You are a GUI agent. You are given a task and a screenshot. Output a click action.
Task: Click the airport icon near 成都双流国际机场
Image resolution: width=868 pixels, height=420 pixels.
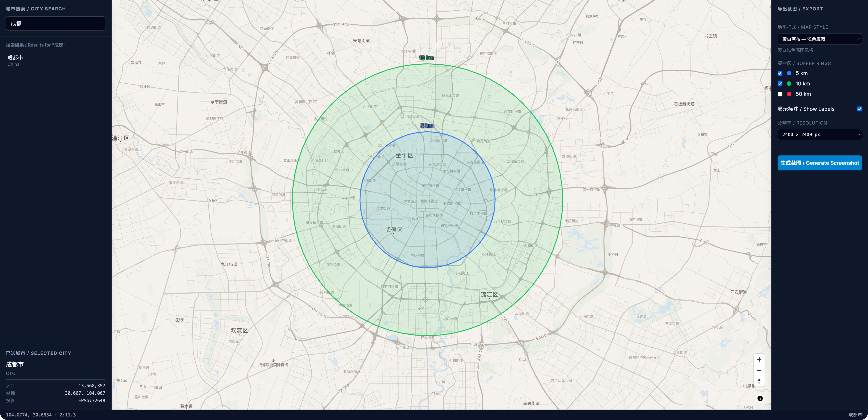pos(273,360)
